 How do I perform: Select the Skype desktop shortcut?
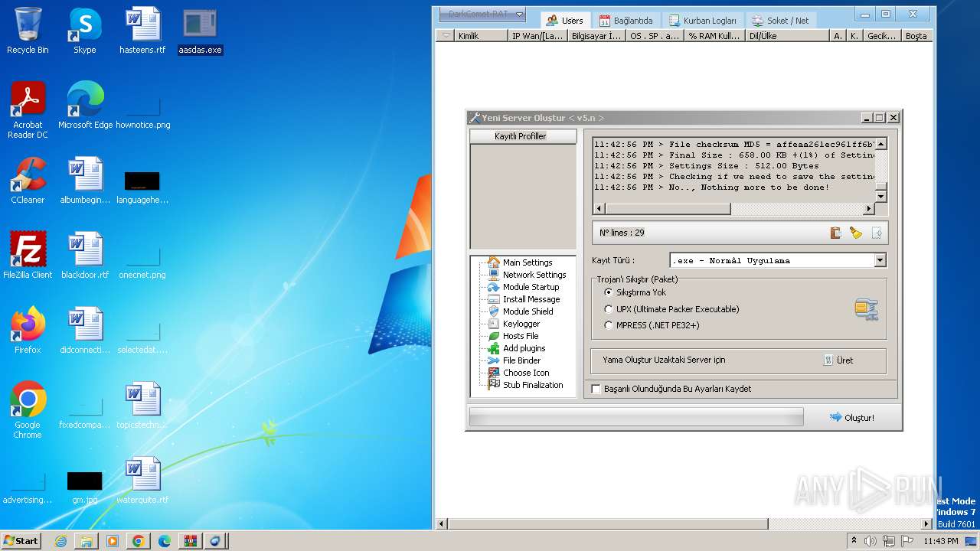pyautogui.click(x=85, y=32)
